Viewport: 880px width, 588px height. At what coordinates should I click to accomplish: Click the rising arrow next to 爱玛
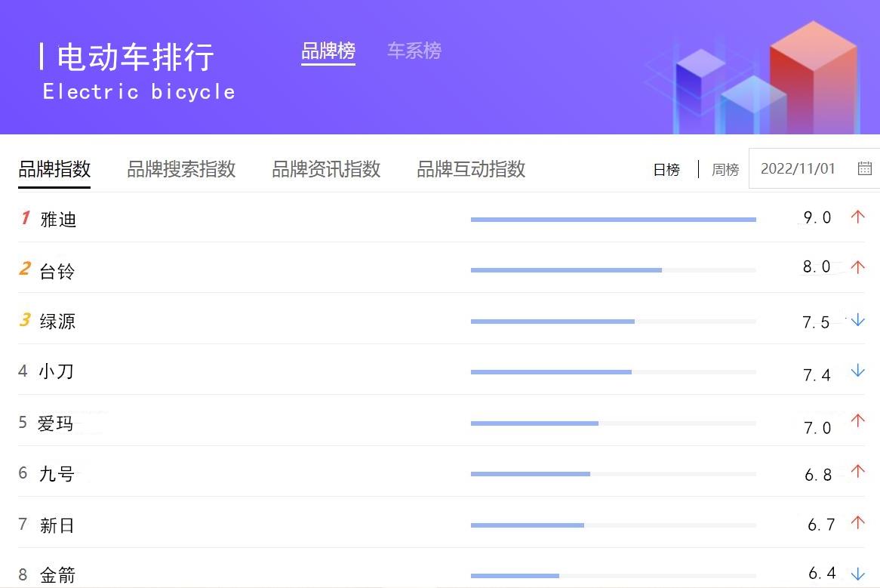(858, 422)
